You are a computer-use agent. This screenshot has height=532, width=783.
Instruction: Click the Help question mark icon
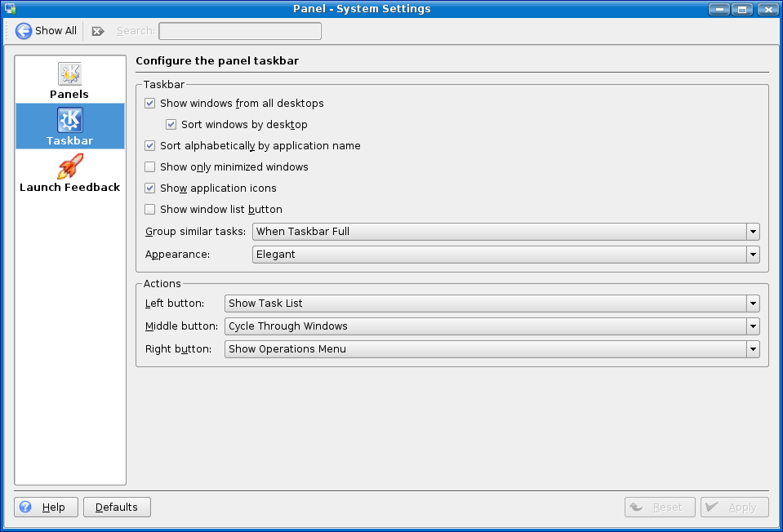coord(25,507)
